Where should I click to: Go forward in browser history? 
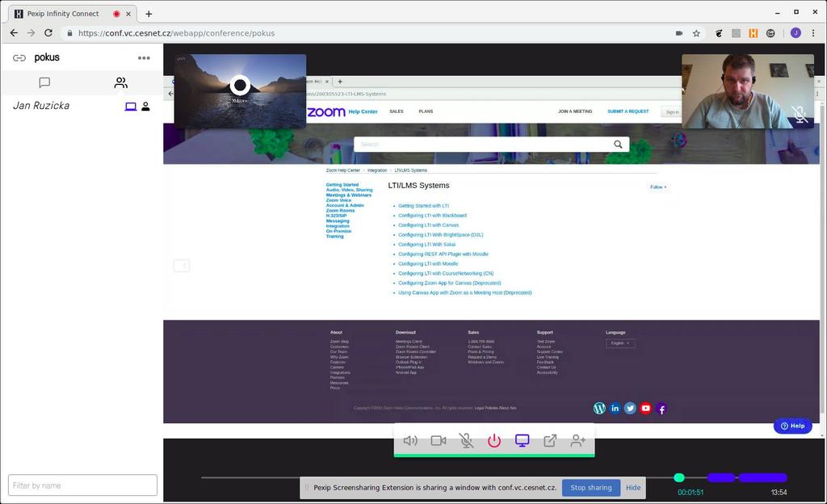(31, 32)
